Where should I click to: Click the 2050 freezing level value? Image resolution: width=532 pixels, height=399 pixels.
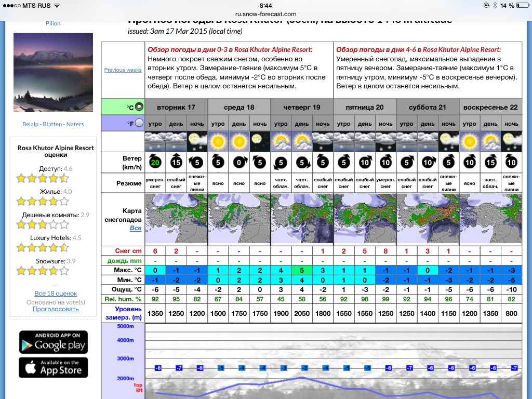(302, 313)
